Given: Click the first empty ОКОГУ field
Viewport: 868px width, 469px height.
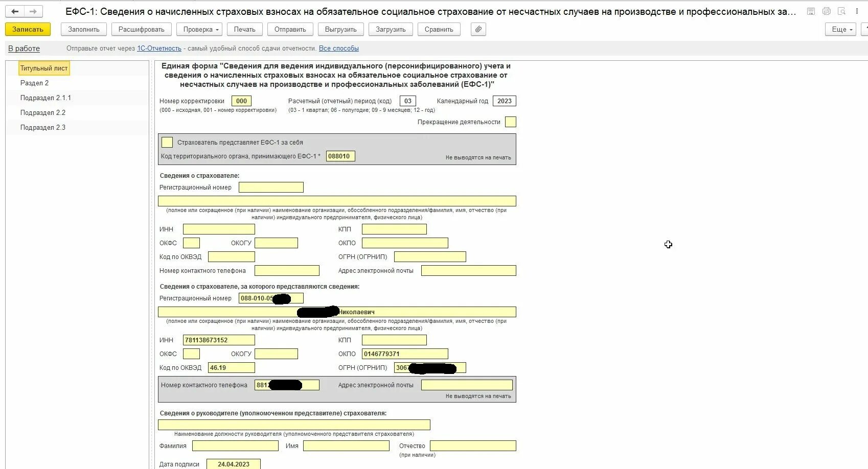Looking at the screenshot, I should tap(276, 243).
